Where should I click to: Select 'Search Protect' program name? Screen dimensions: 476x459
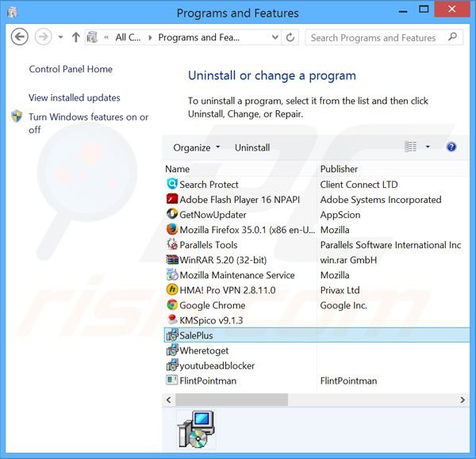pyautogui.click(x=209, y=185)
